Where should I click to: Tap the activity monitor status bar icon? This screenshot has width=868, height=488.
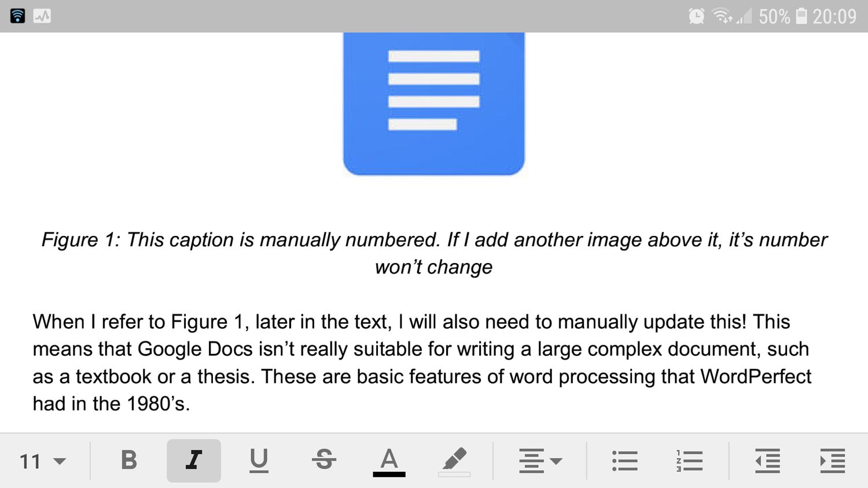coord(42,16)
